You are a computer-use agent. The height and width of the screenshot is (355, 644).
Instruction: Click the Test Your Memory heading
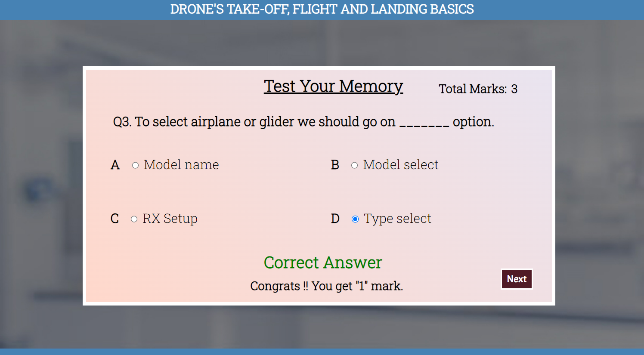334,86
